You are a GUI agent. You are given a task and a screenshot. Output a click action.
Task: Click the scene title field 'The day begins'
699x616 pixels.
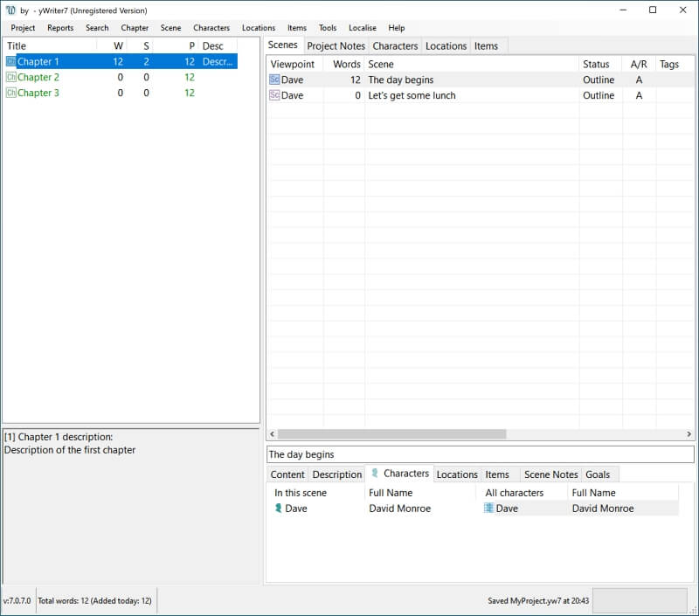[480, 454]
